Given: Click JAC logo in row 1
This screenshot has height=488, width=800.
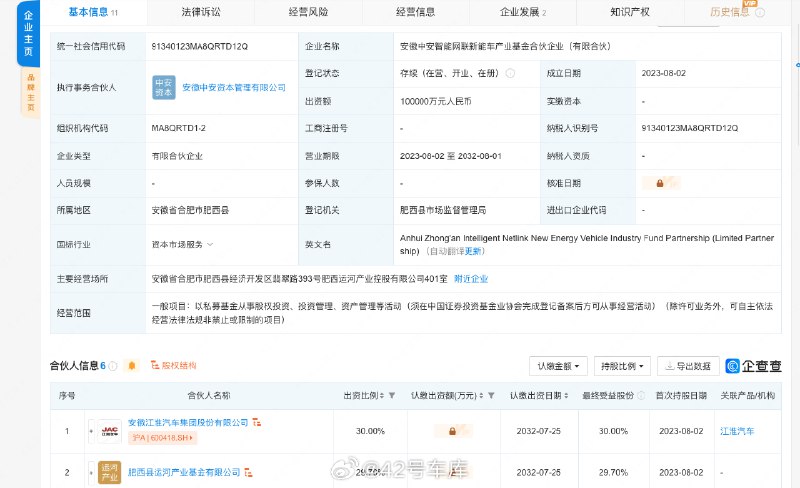Looking at the screenshot, I should pyautogui.click(x=110, y=431).
